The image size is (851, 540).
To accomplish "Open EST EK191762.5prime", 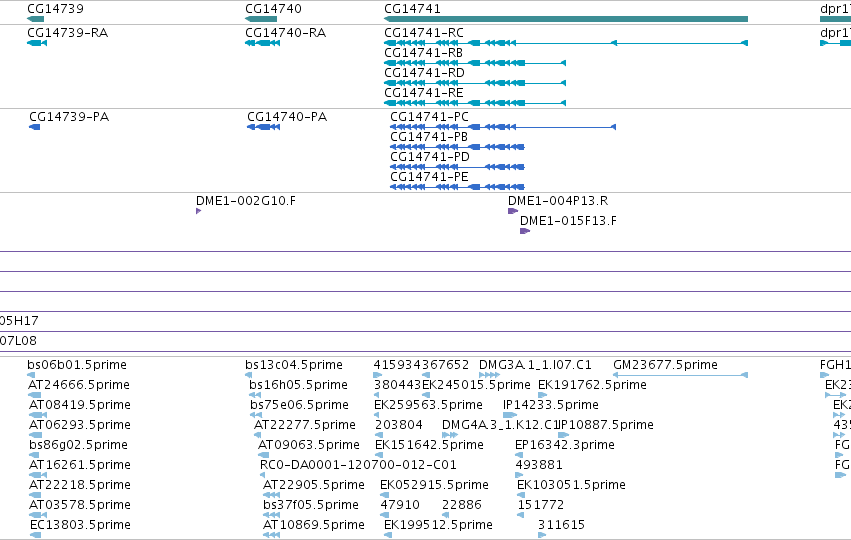I will coord(593,385).
